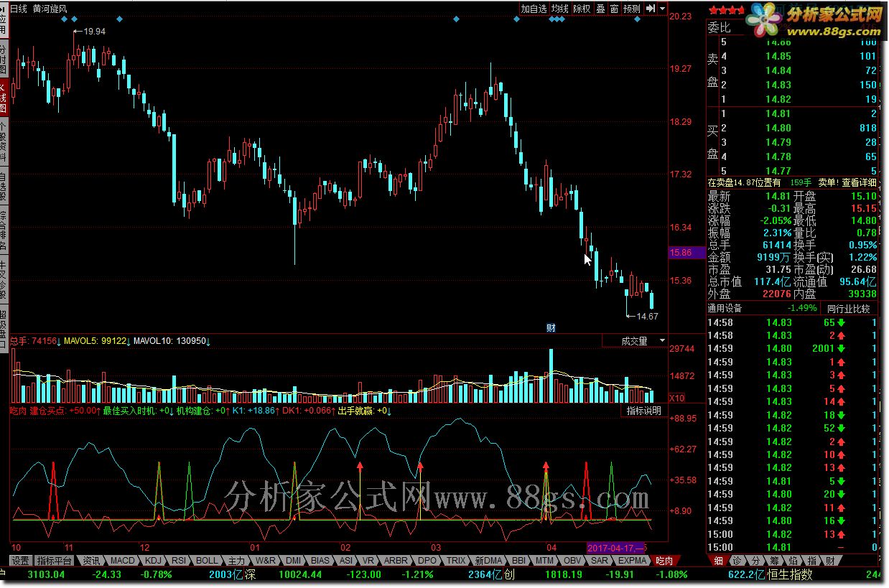The height and width of the screenshot is (588, 889).
Task: Switch indicator to KDJ
Action: (153, 561)
